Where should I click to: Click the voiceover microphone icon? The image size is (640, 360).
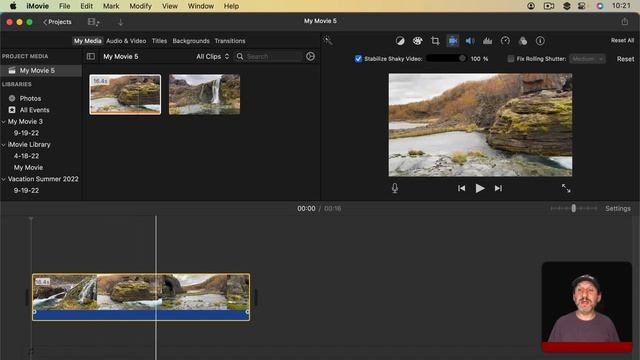pos(395,188)
